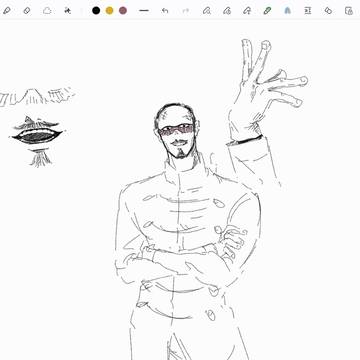Select the second squiggle pen preset
The width and height of the screenshot is (360, 360).
[x=227, y=11]
